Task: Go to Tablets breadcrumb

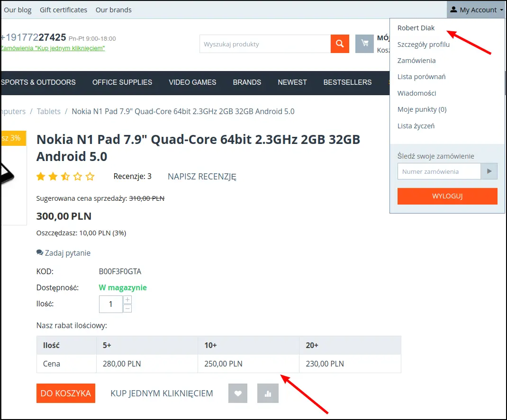Action: coord(48,111)
